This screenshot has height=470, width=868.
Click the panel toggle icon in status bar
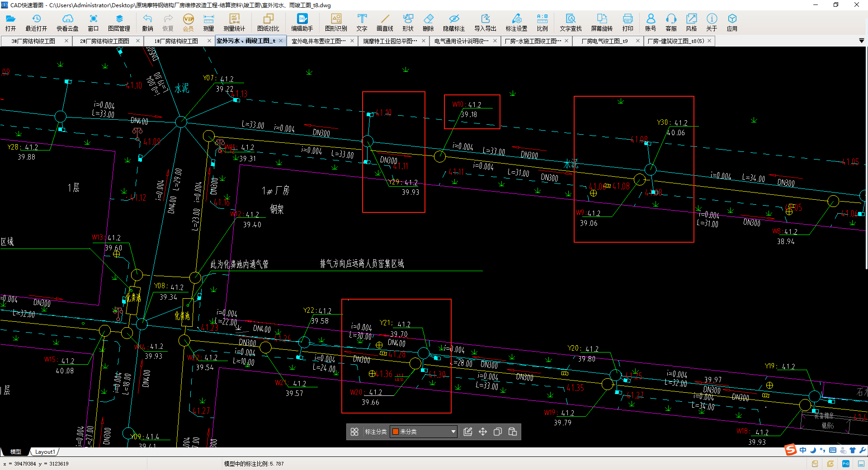861,464
